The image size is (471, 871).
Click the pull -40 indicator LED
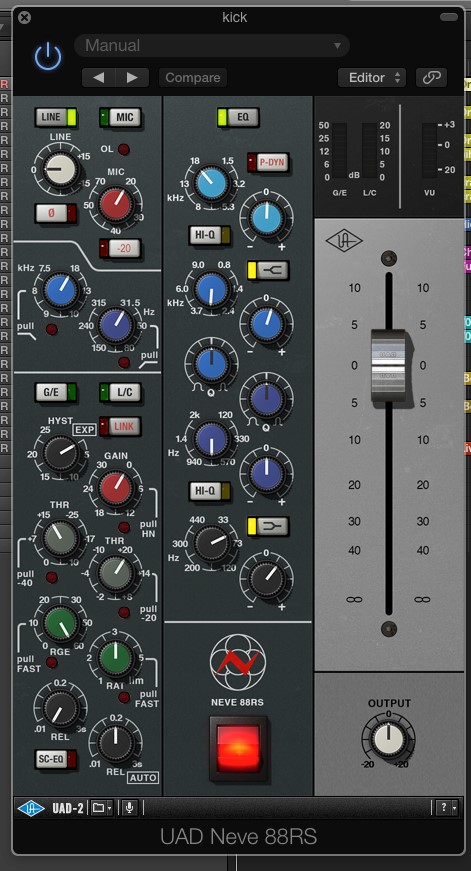coord(52,577)
